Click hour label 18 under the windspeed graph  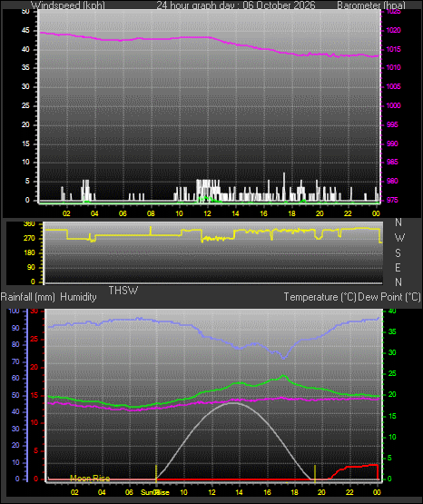pos(291,213)
